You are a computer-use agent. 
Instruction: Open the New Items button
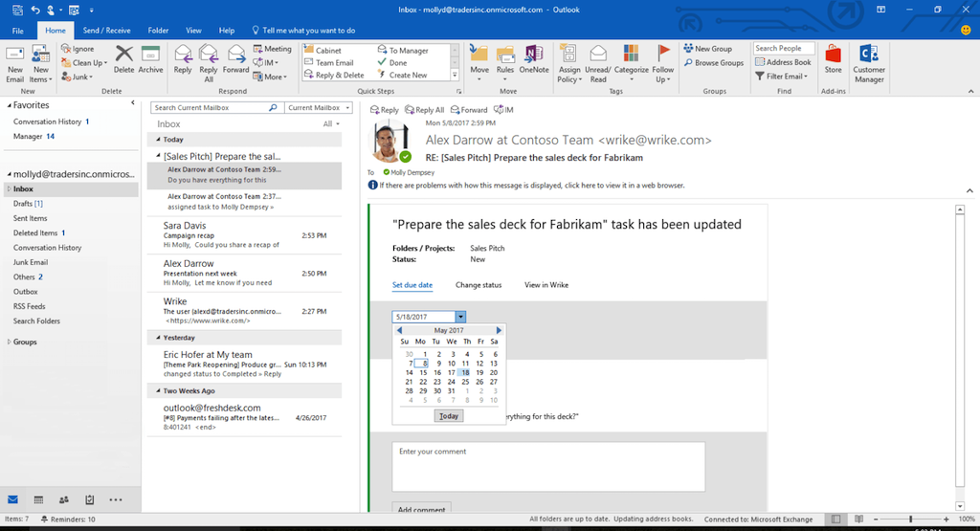(x=40, y=64)
